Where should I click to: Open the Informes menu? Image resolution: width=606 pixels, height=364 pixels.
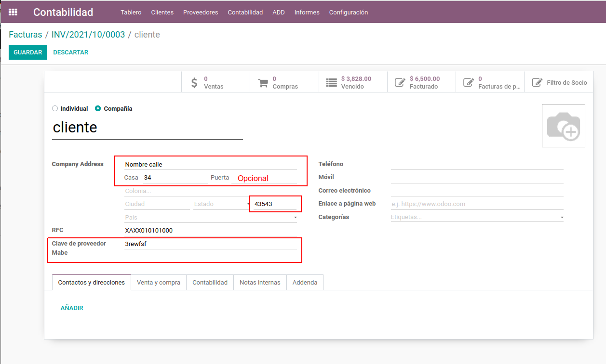click(x=307, y=13)
